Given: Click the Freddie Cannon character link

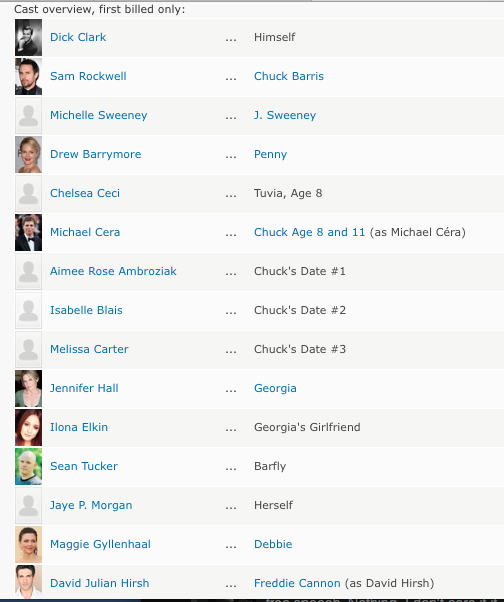Looking at the screenshot, I should click(297, 583).
